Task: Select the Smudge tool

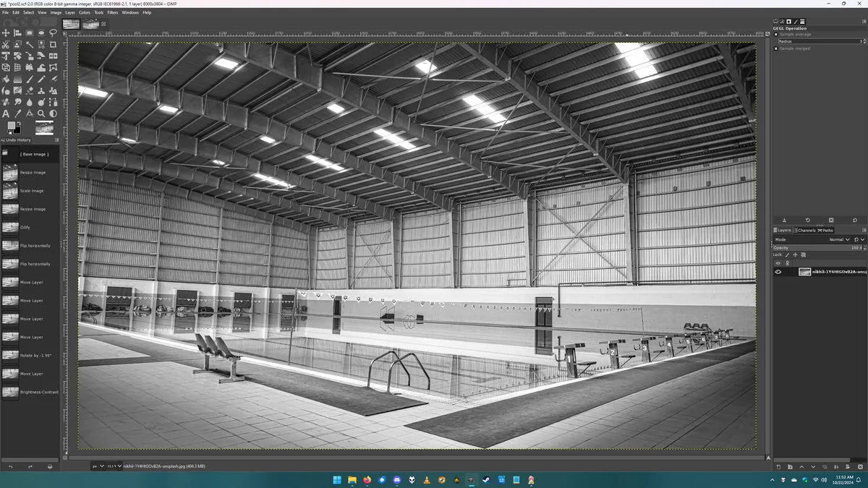Action: (x=17, y=102)
